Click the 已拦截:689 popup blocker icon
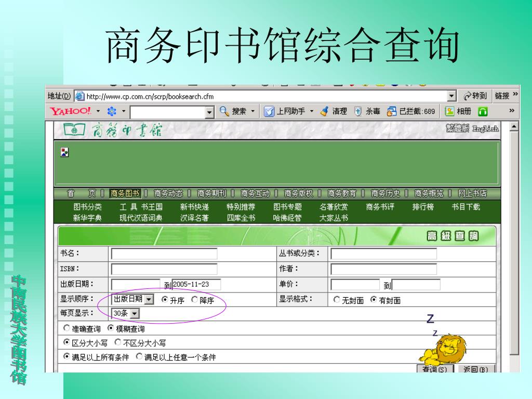The image size is (532, 399). [x=392, y=111]
